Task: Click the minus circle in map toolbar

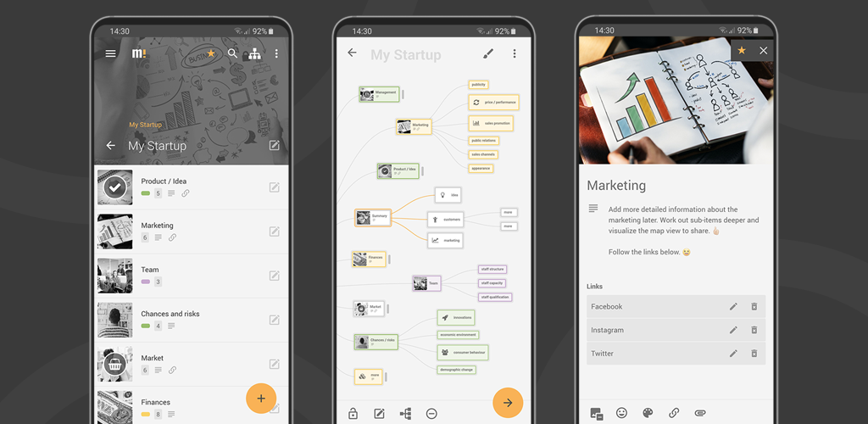Action: tap(431, 414)
